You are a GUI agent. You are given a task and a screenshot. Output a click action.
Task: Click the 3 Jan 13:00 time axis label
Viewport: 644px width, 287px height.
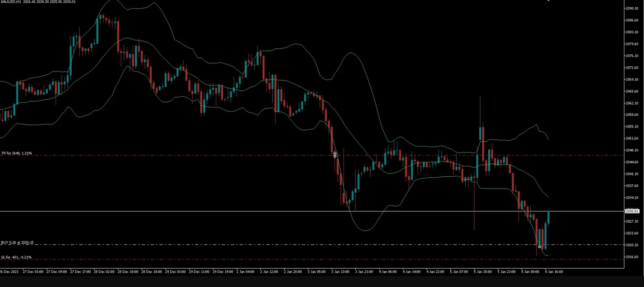(340, 272)
